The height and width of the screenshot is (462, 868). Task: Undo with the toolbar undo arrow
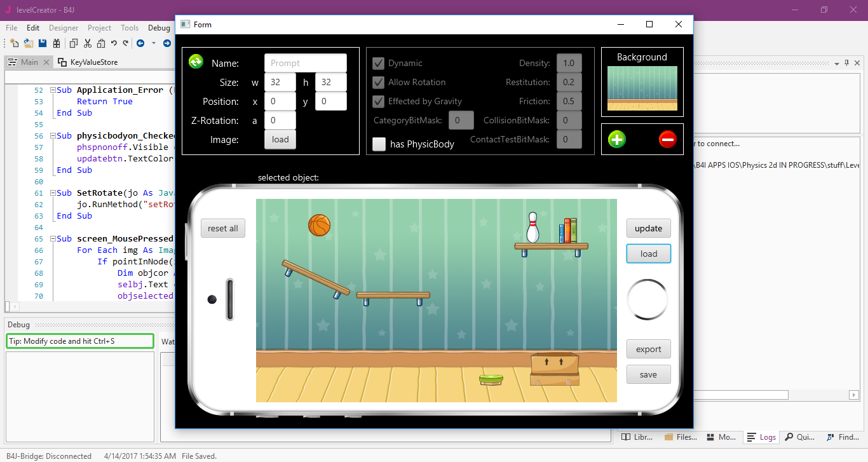114,43
